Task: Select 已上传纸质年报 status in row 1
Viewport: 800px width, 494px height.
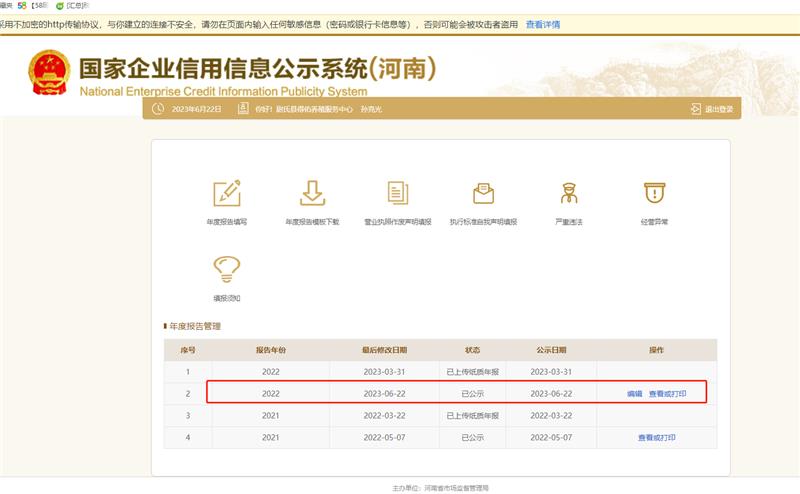Action: coord(472,372)
